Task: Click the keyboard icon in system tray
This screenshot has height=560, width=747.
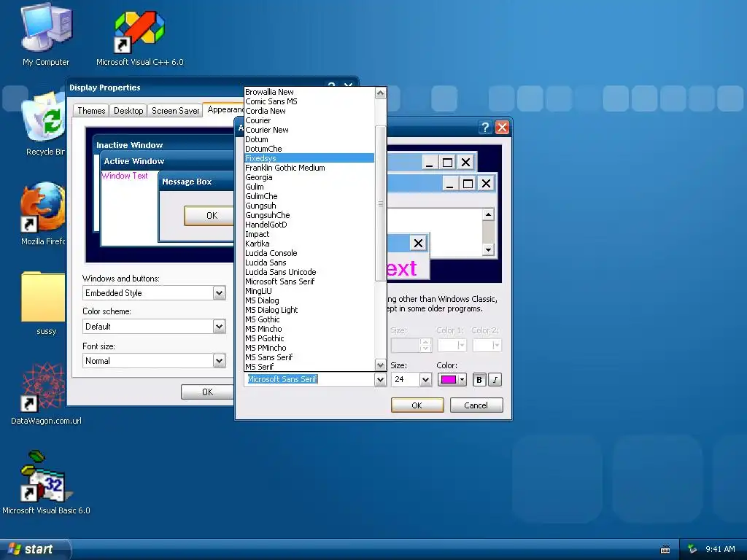Action: pos(665,550)
